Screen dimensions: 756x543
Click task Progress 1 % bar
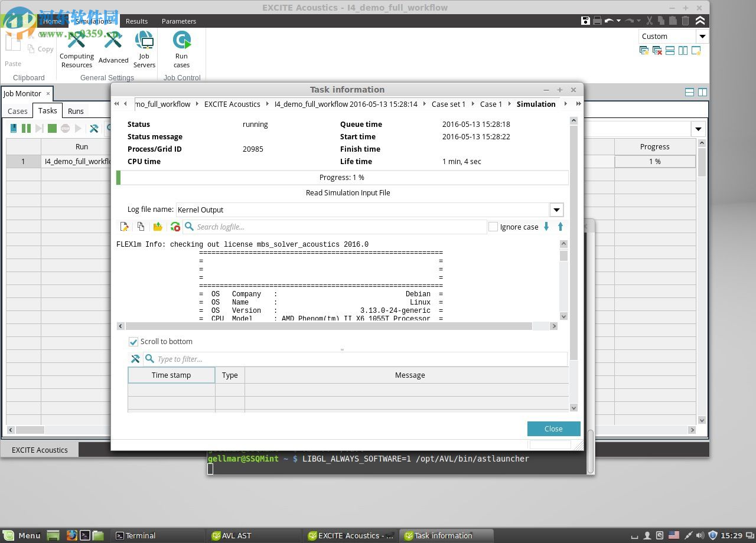pyautogui.click(x=343, y=177)
